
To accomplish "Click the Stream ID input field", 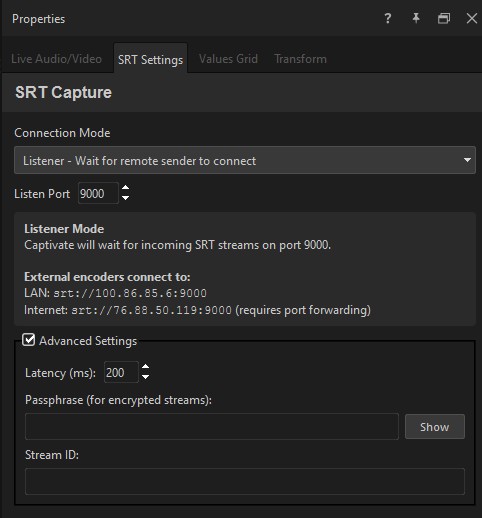I will point(245,481).
